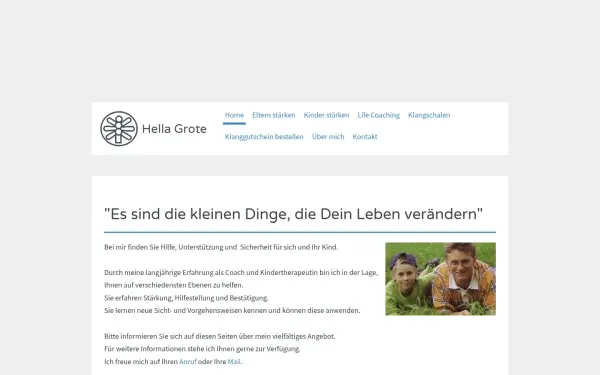Viewport: 600px width, 375px height.
Task: Click line "Bitte informieren Sie sich auf diesen Seiten"
Action: (x=220, y=336)
